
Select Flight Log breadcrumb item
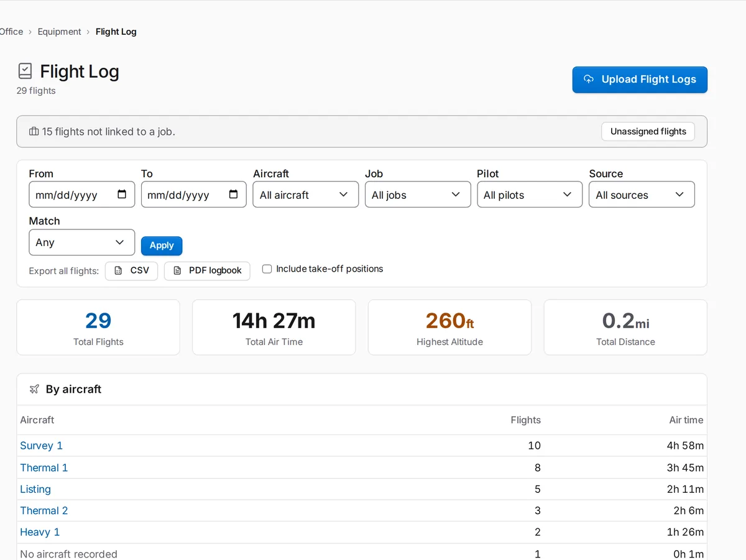point(116,32)
